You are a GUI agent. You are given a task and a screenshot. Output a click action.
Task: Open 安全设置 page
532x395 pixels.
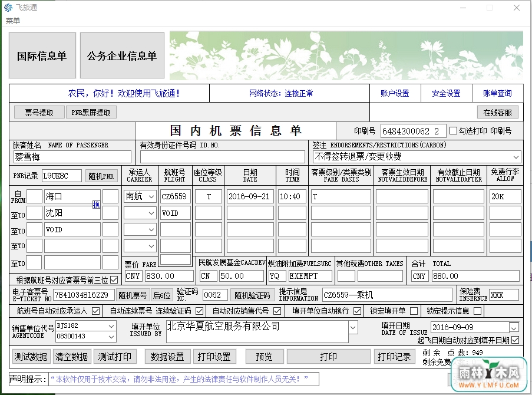tap(446, 93)
